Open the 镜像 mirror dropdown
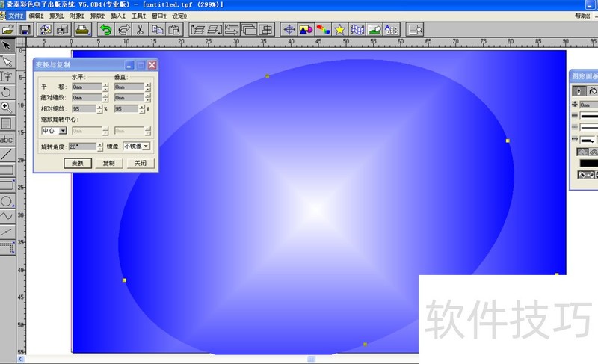This screenshot has width=598, height=364. pos(146,146)
